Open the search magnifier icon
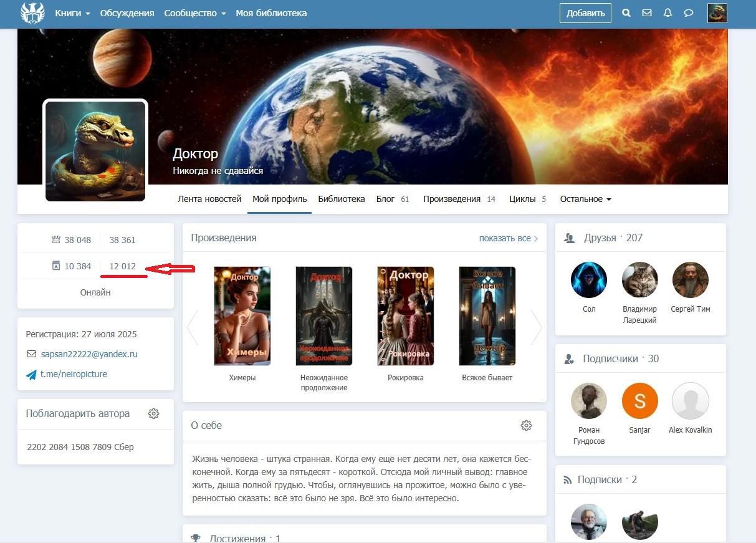Screen dimensions: 756x543 point(626,12)
